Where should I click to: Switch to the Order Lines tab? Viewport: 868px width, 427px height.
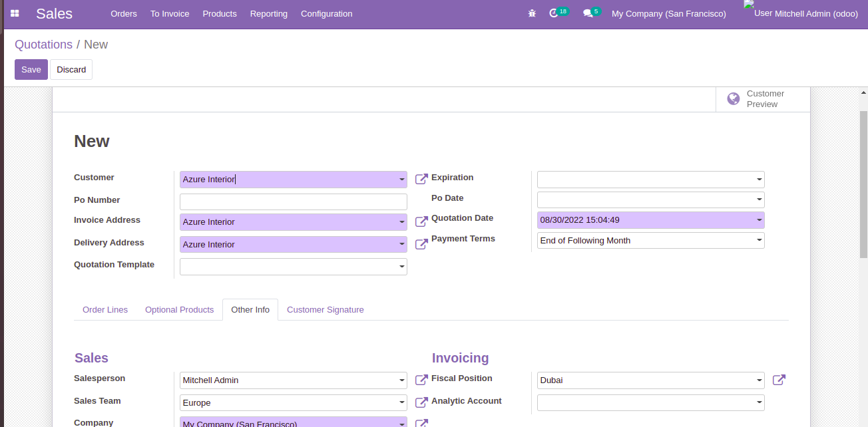tap(105, 309)
